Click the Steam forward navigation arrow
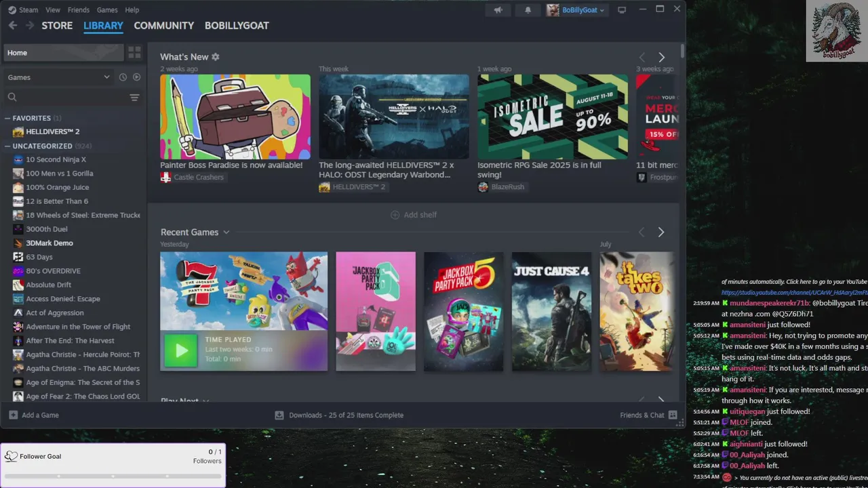The width and height of the screenshot is (868, 488). 29,25
